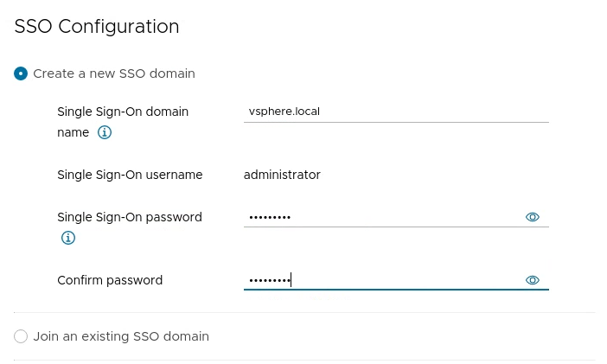Click the Single Sign-On username label

point(130,175)
